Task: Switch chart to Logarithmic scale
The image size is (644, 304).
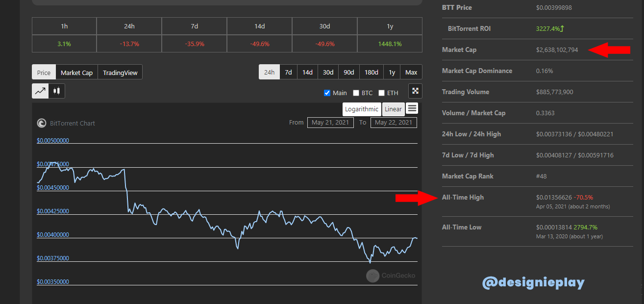Action: pyautogui.click(x=362, y=109)
